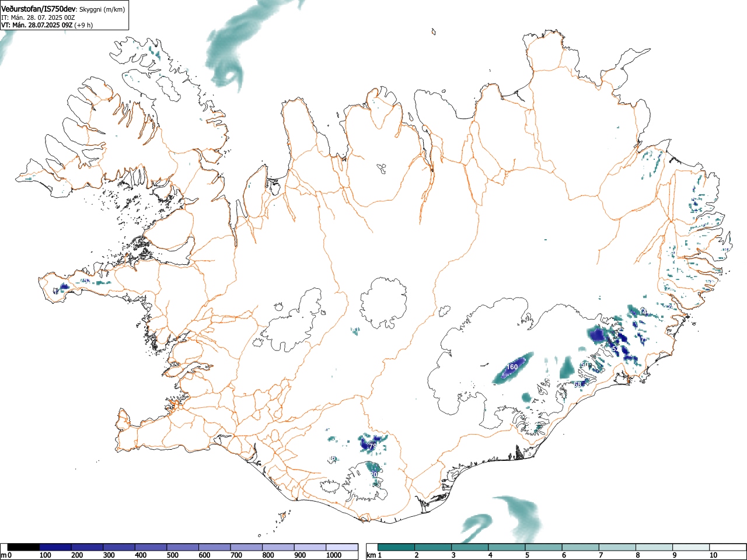
Task: Select the 900–1000 m legend swatch
Action: (310, 547)
